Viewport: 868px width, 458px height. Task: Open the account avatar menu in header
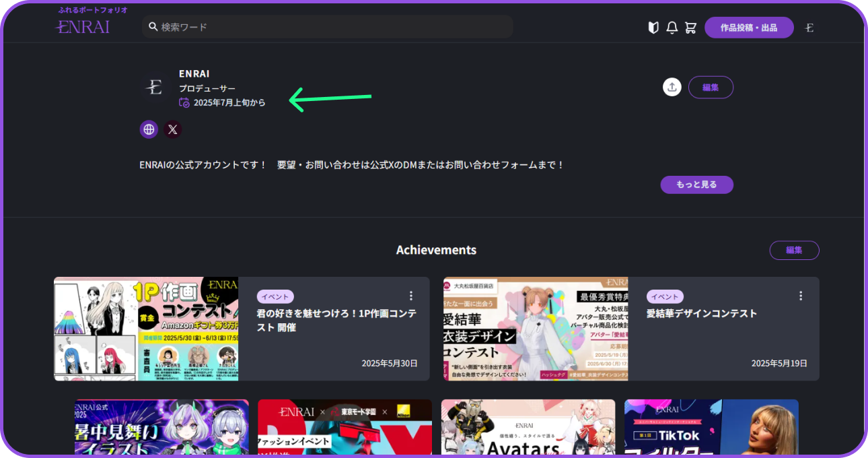[809, 28]
